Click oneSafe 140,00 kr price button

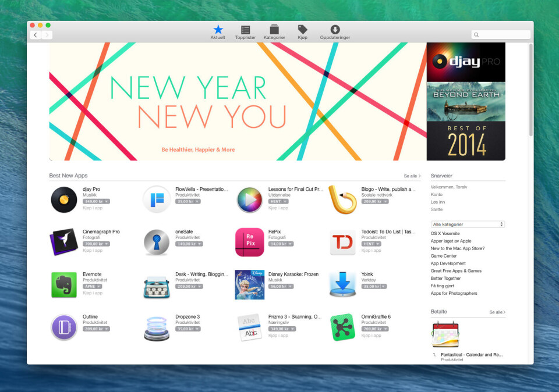189,244
